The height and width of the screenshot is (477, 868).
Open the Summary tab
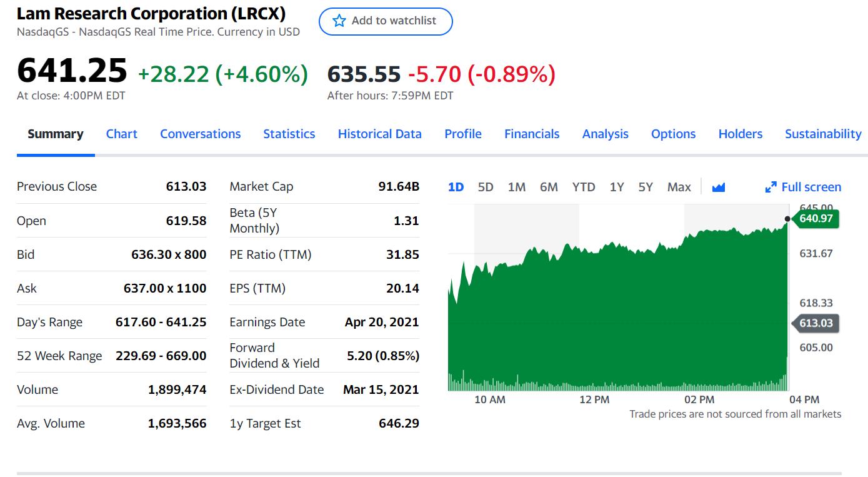(56, 134)
